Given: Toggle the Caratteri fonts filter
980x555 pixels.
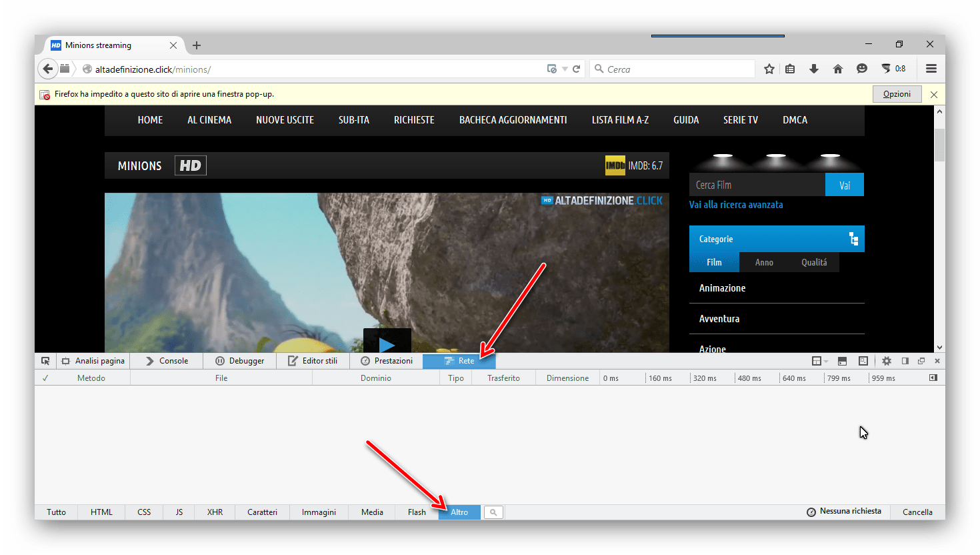Looking at the screenshot, I should 263,512.
